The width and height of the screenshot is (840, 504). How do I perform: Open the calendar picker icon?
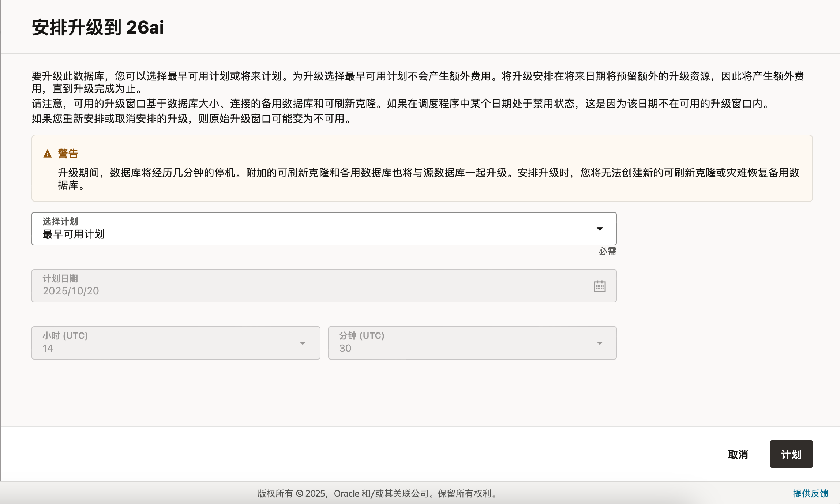pyautogui.click(x=600, y=286)
